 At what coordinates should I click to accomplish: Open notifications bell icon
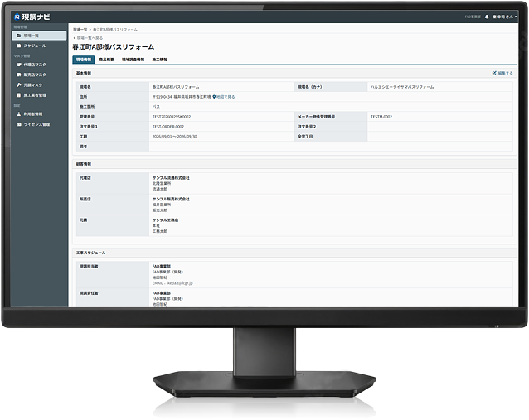click(487, 17)
